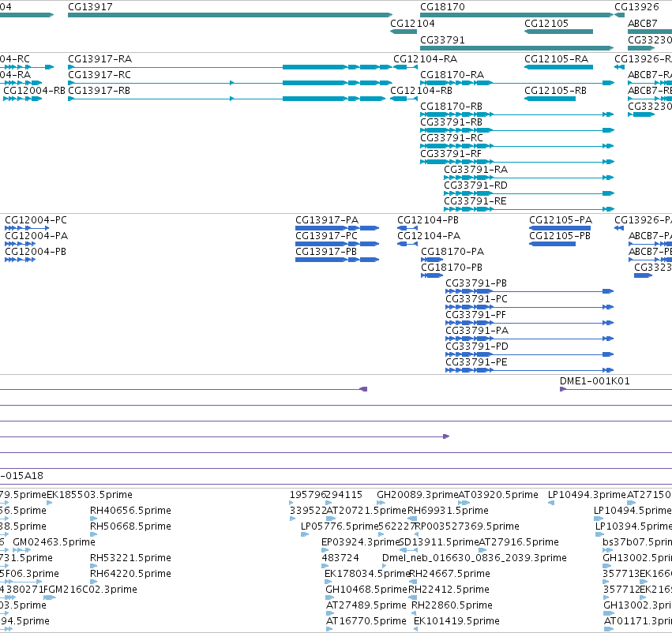Click EST label RH40656.5prime
The height and width of the screenshot is (633, 672).
(x=131, y=511)
